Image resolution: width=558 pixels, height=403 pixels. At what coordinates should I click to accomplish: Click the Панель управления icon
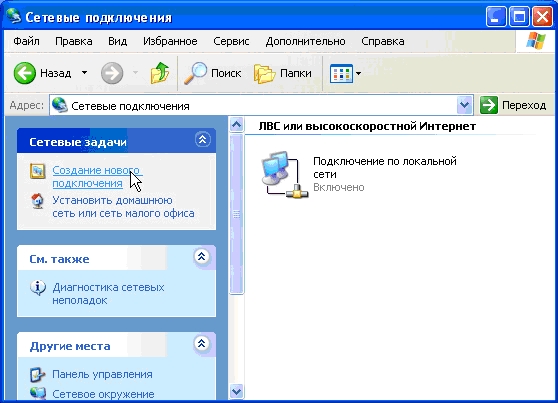(38, 374)
